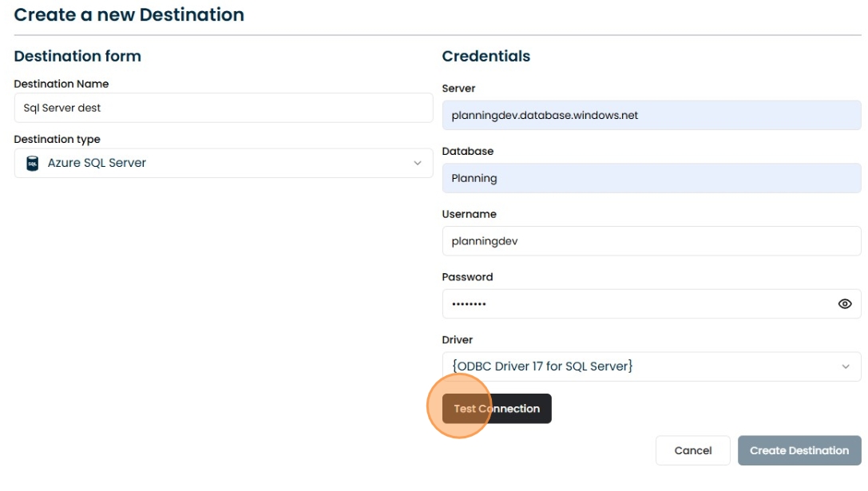Expand the Driver dropdown chevron arrow
The height and width of the screenshot is (491, 868).
coord(845,367)
